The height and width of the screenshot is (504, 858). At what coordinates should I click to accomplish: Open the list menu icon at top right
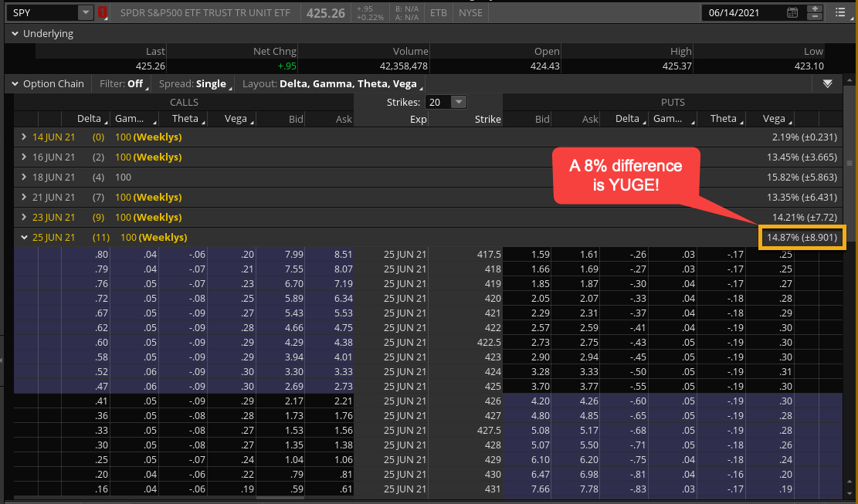pyautogui.click(x=840, y=12)
